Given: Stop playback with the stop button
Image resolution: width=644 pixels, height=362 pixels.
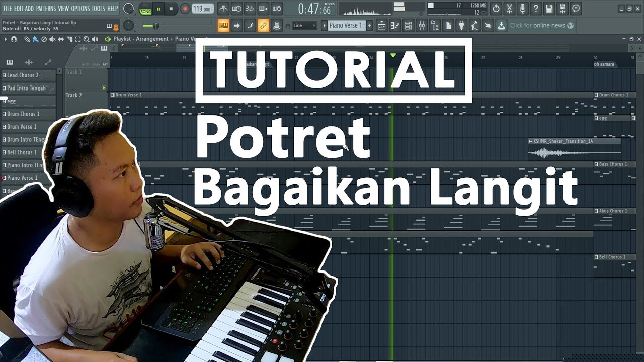Looking at the screenshot, I should click(171, 9).
